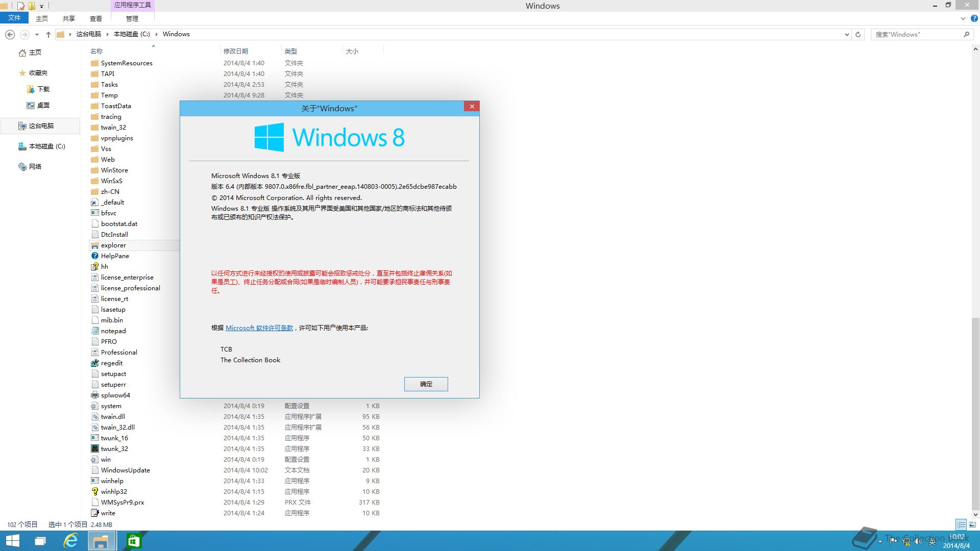Click the Forward navigation arrow

(x=24, y=34)
